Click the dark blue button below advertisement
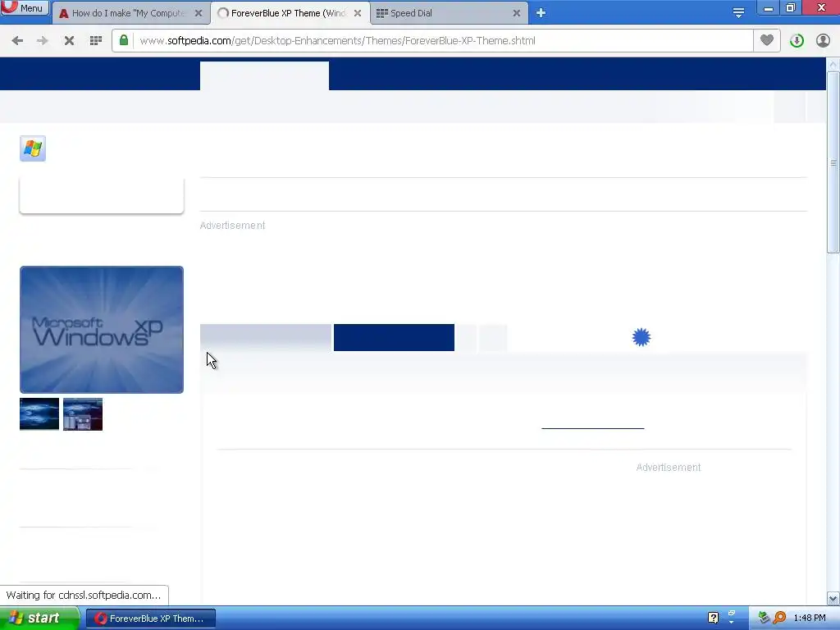The height and width of the screenshot is (630, 840). 394,337
